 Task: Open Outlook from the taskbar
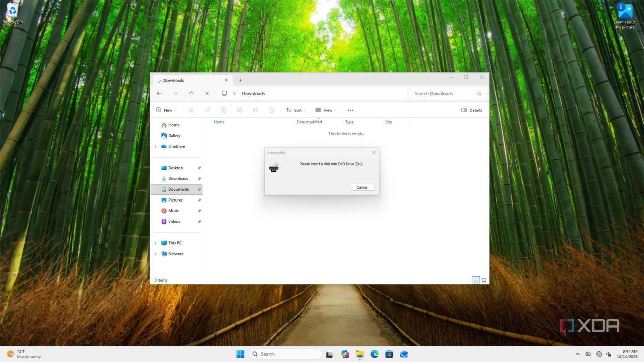coord(404,354)
